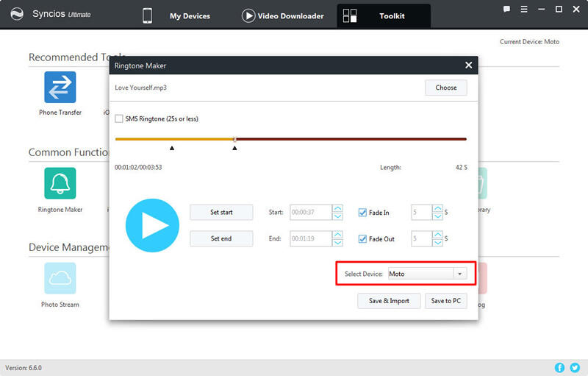Decrease the End time with down arrow

click(337, 243)
